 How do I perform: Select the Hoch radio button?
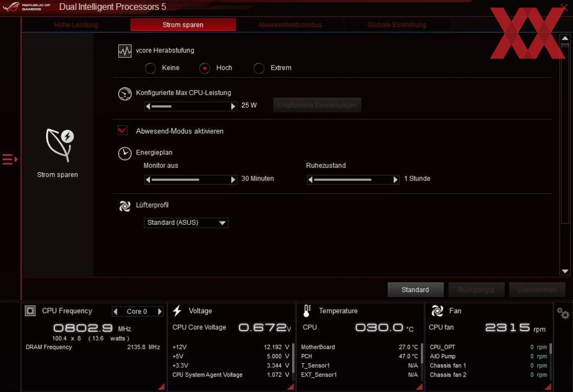[x=205, y=68]
